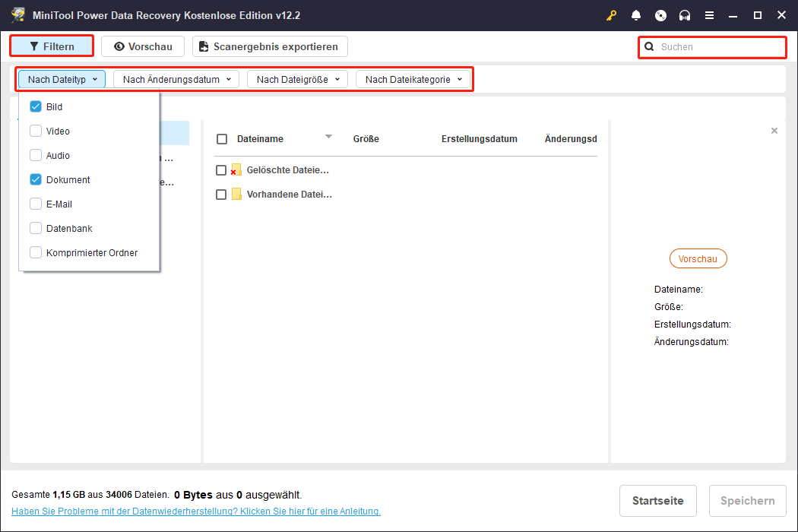Click the Vorschau toolbar button
Screen dimensions: 798x532
143,46
